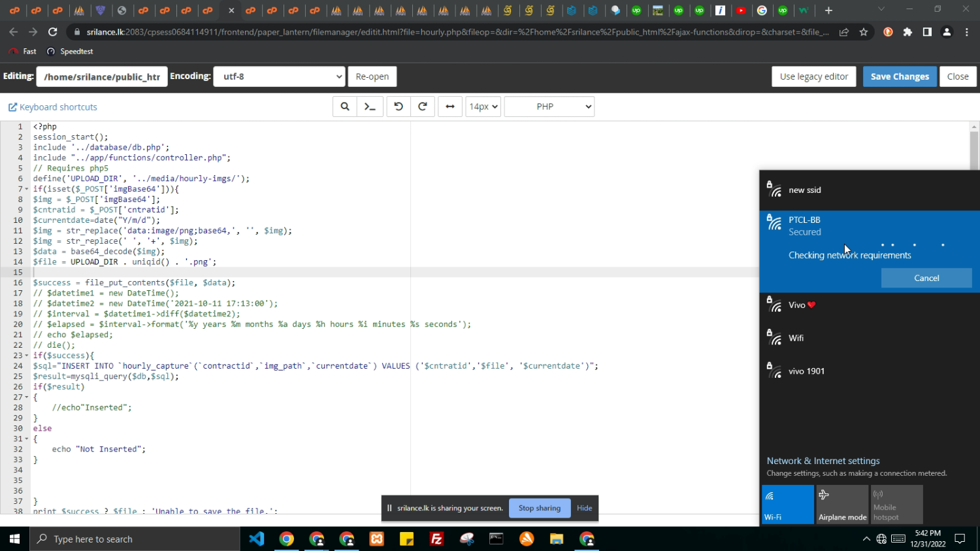Toggle the Wi-Fi quick action tile
Image resolution: width=980 pixels, height=551 pixels.
pos(787,504)
